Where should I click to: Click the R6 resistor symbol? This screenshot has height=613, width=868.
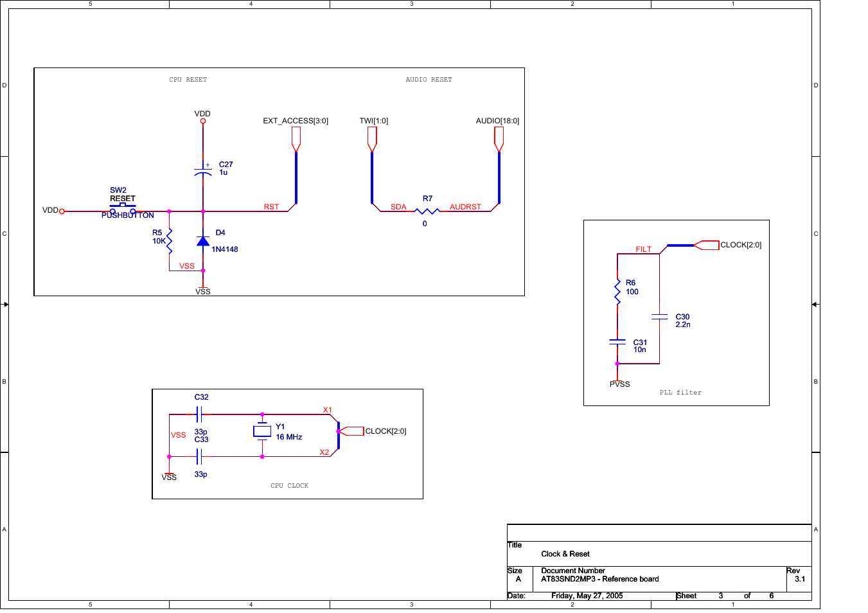(617, 292)
